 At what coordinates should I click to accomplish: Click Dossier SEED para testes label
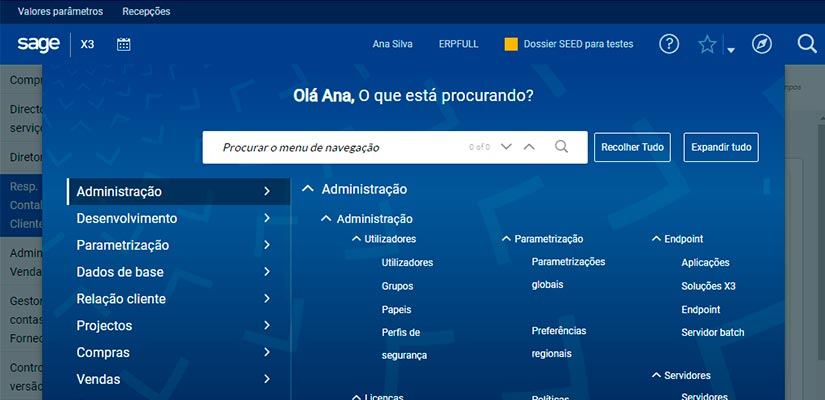(x=578, y=44)
